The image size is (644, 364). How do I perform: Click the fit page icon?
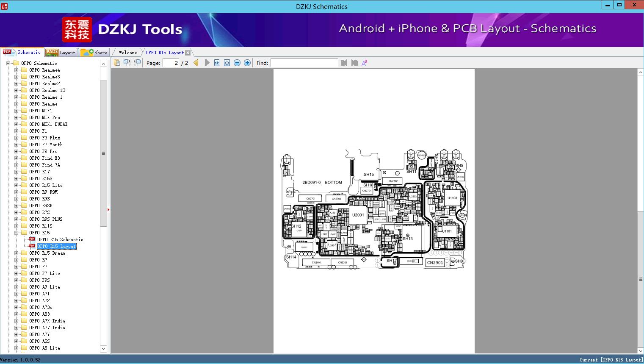pos(227,63)
